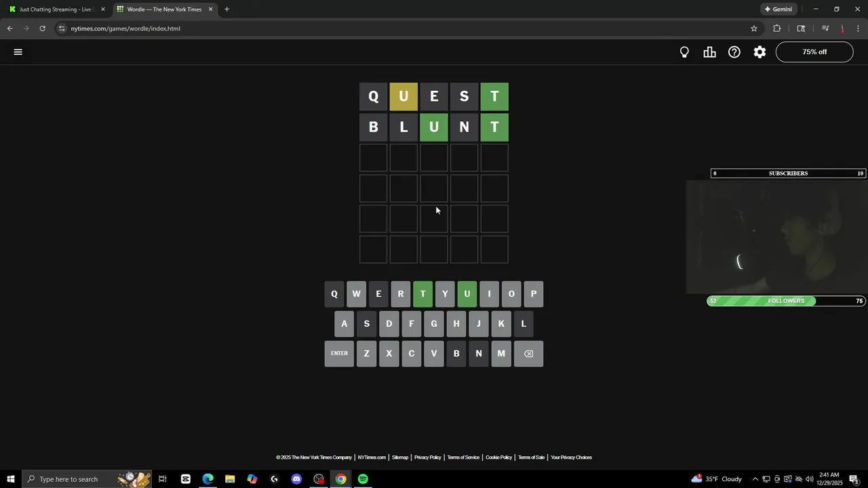Open the How to Play help icon
This screenshot has width=868, height=488.
tap(734, 52)
